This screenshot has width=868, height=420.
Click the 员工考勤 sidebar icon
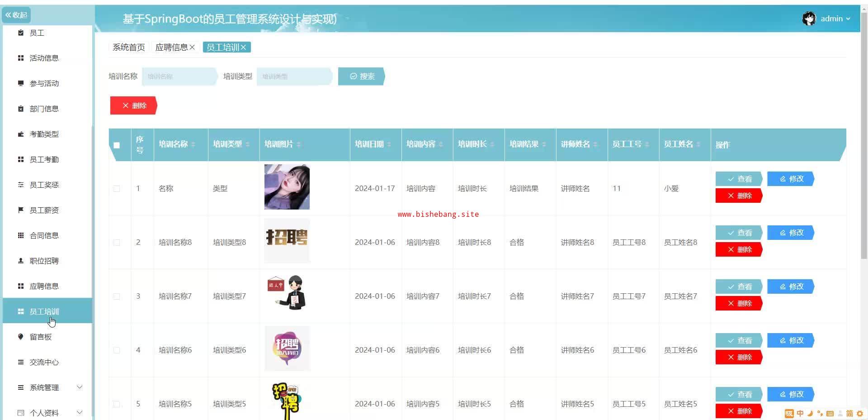coord(20,159)
